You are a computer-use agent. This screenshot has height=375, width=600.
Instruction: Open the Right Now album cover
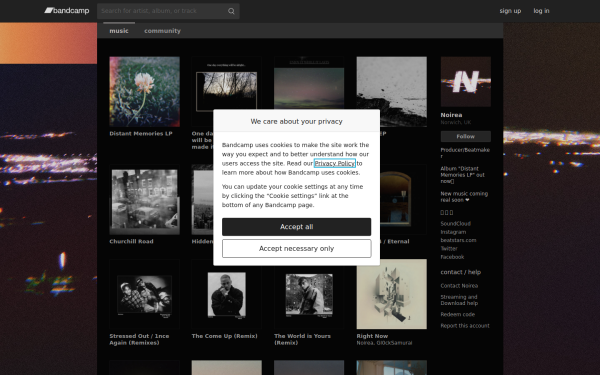point(391,294)
